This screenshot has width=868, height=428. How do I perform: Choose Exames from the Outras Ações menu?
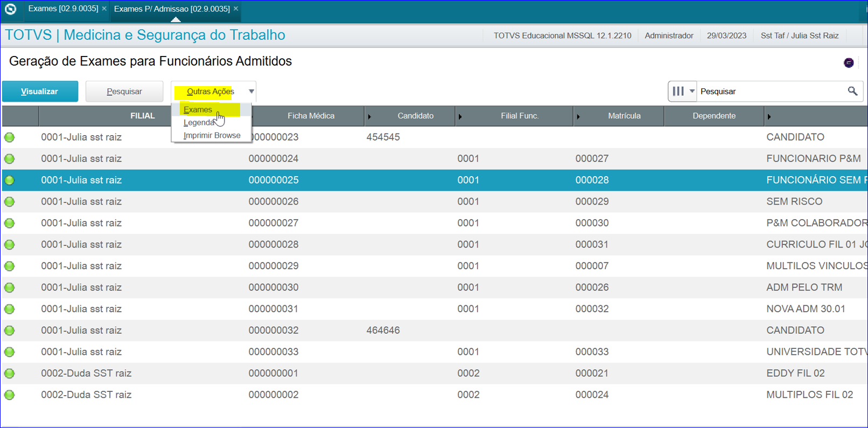198,110
